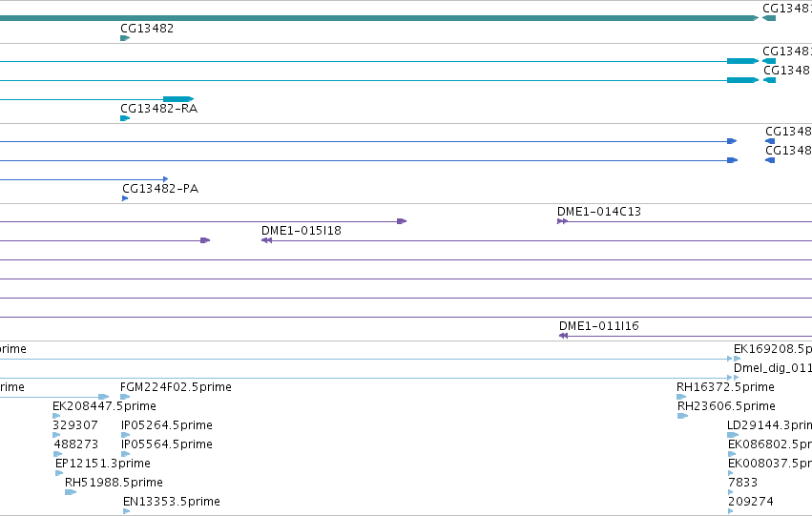Click the CG13482 gene label
Screen dimensions: 812x516
pyautogui.click(x=147, y=29)
